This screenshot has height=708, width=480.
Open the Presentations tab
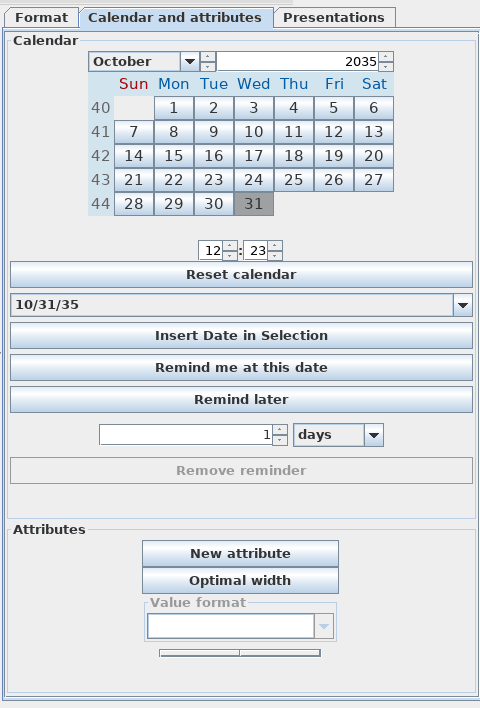pos(334,18)
